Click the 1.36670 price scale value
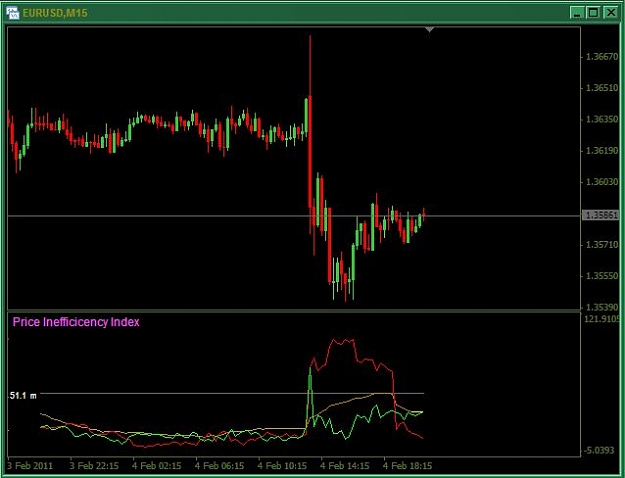The image size is (625, 478). [x=602, y=57]
